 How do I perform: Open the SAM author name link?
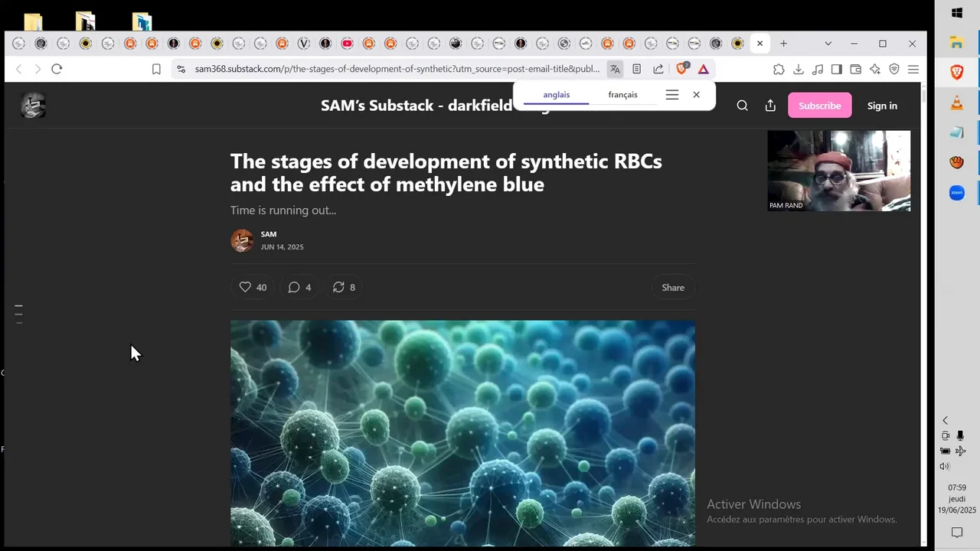269,234
